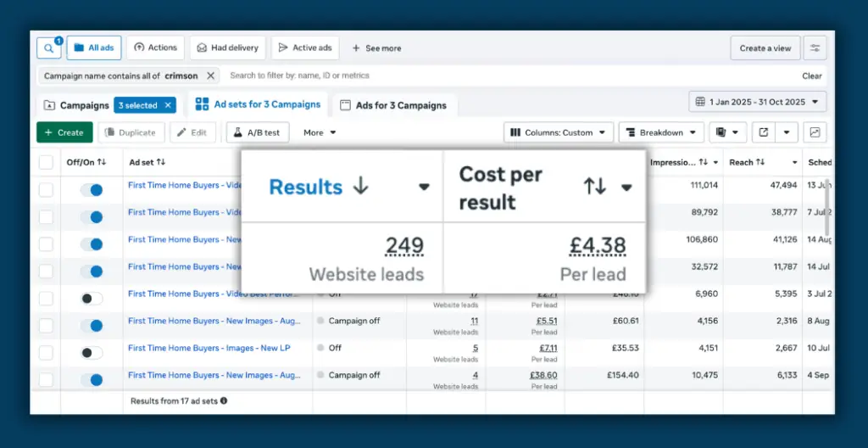Tick checkbox for the 89,792 impressions row
Viewport: 868px width, 448px height.
click(46, 217)
